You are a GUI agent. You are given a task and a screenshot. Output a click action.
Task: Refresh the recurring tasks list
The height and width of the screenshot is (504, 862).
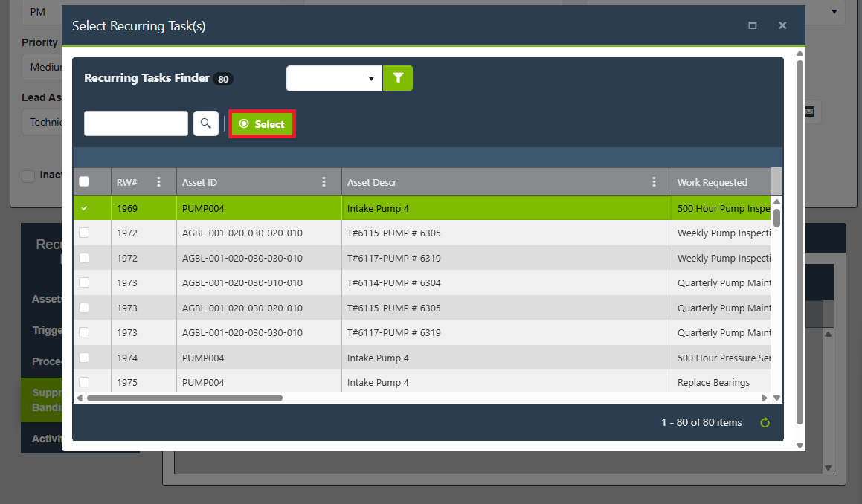pyautogui.click(x=765, y=422)
